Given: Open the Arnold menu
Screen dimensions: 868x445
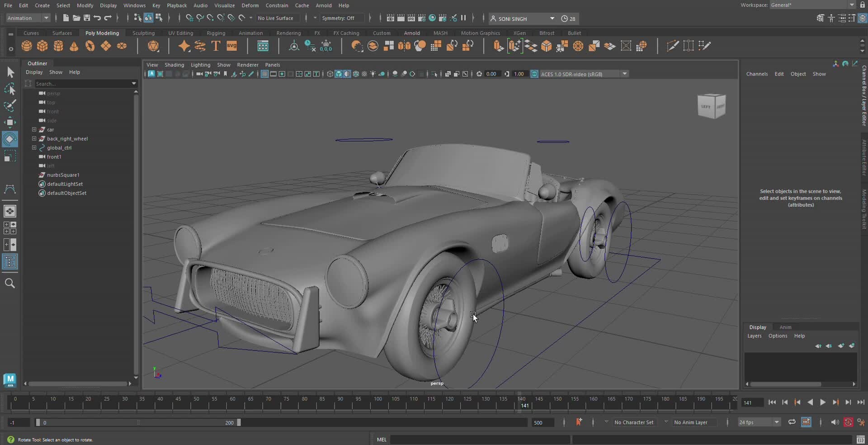Looking at the screenshot, I should [324, 5].
